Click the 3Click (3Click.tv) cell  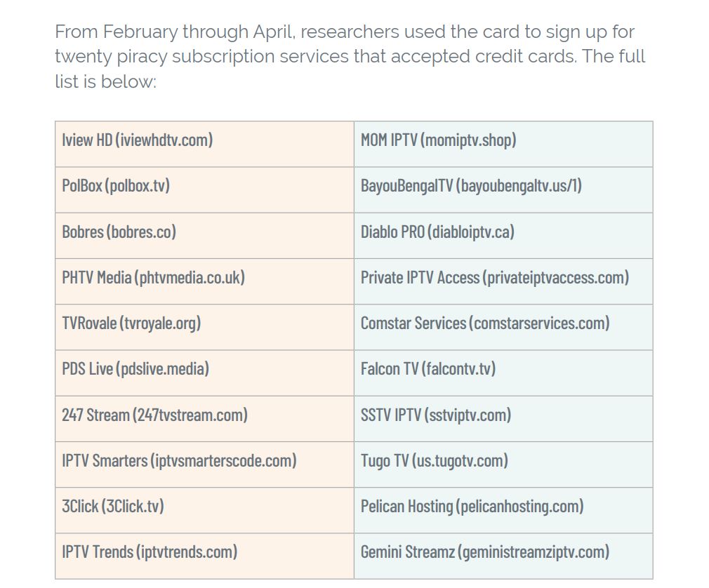pos(204,510)
